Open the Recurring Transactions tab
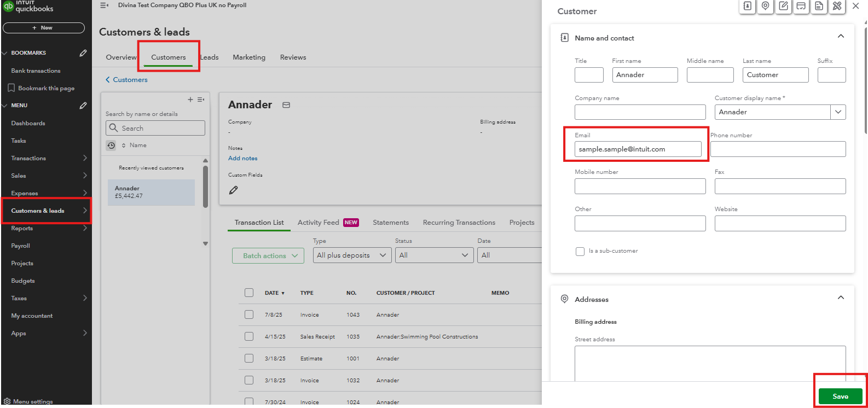Screen dimensions: 868x408 (x=459, y=223)
